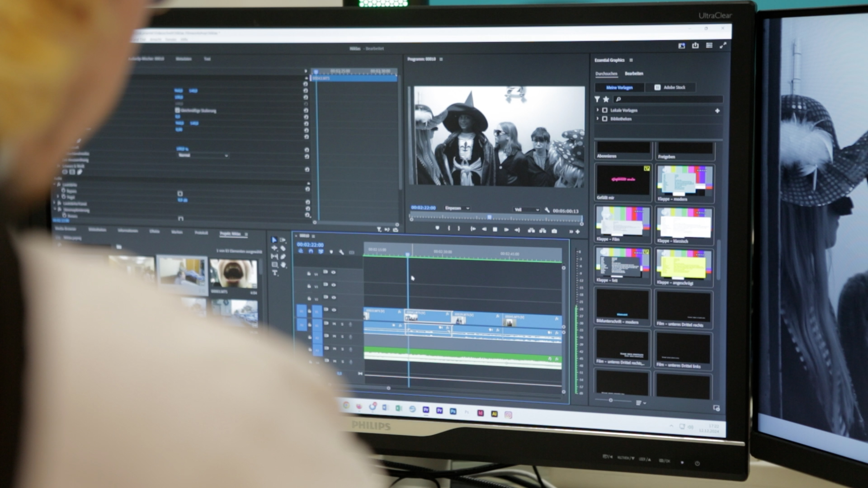Image resolution: width=868 pixels, height=488 pixels.
Task: Expand the Bibliotheken folder
Action: [x=598, y=118]
